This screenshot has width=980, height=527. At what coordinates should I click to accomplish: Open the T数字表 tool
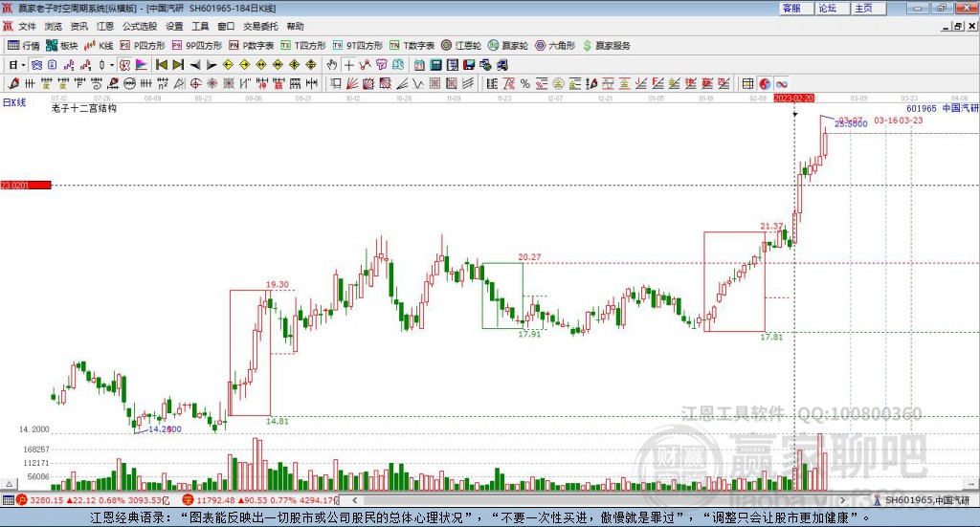[x=412, y=46]
